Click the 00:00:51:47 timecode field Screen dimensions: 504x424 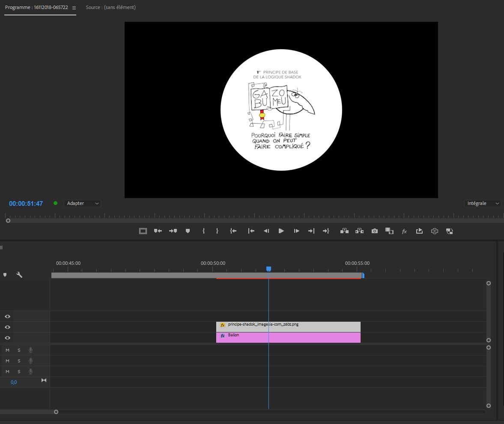pos(26,204)
